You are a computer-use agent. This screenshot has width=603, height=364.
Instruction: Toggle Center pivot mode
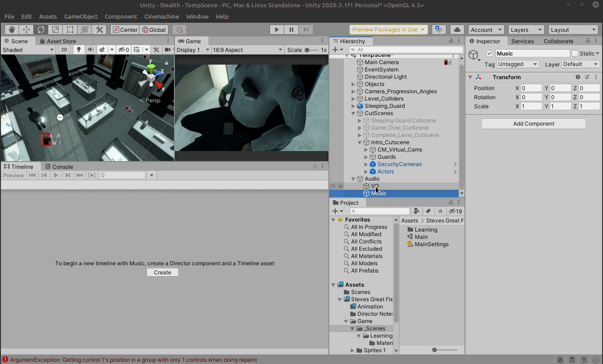point(124,30)
